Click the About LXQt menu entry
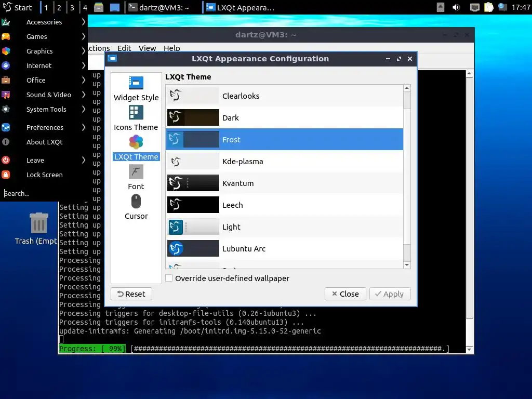The height and width of the screenshot is (399, 532). 44,142
